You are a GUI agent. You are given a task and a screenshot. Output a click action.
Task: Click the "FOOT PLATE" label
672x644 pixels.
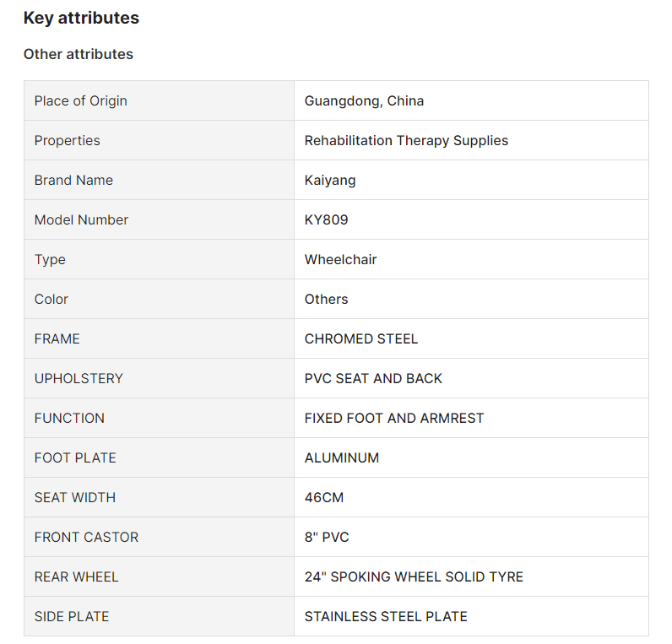[x=75, y=457]
